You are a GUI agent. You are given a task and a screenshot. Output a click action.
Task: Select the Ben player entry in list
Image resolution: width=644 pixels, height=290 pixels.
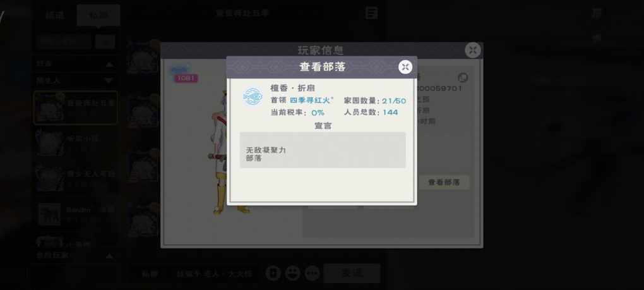tap(76, 214)
